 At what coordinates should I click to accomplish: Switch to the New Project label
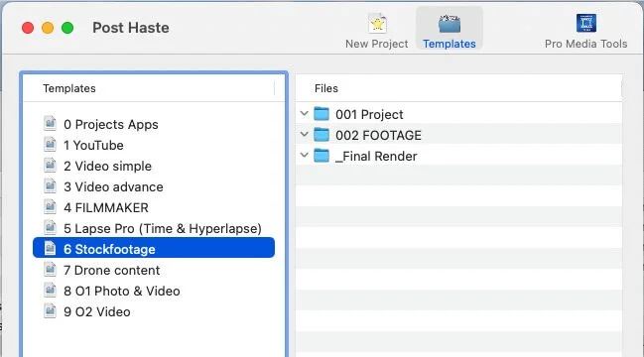click(377, 44)
